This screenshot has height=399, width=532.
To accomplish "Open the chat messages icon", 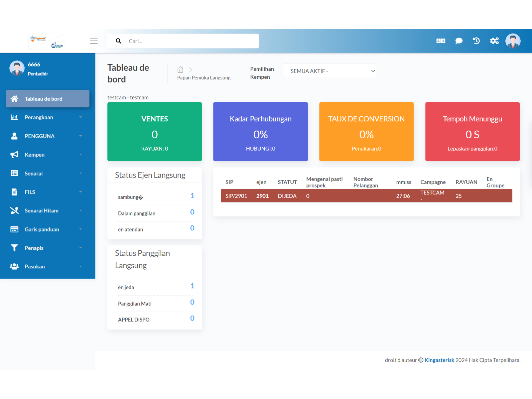I will point(459,41).
